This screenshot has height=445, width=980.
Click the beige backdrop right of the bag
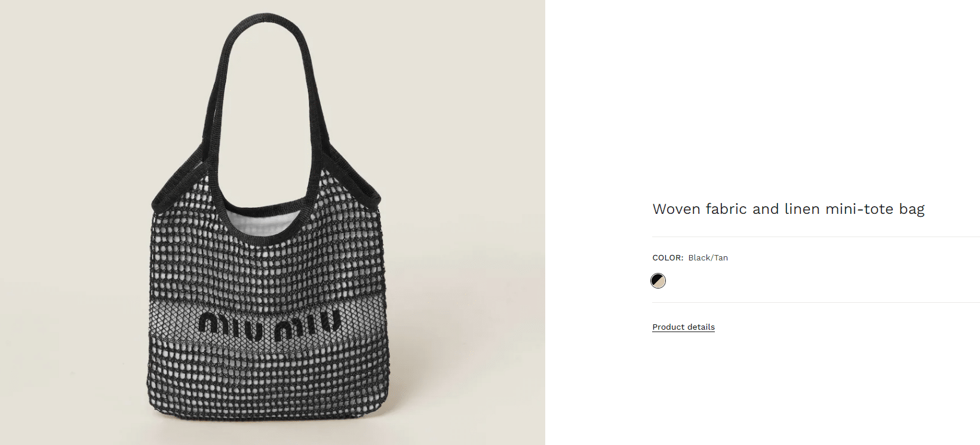[x=466, y=239]
